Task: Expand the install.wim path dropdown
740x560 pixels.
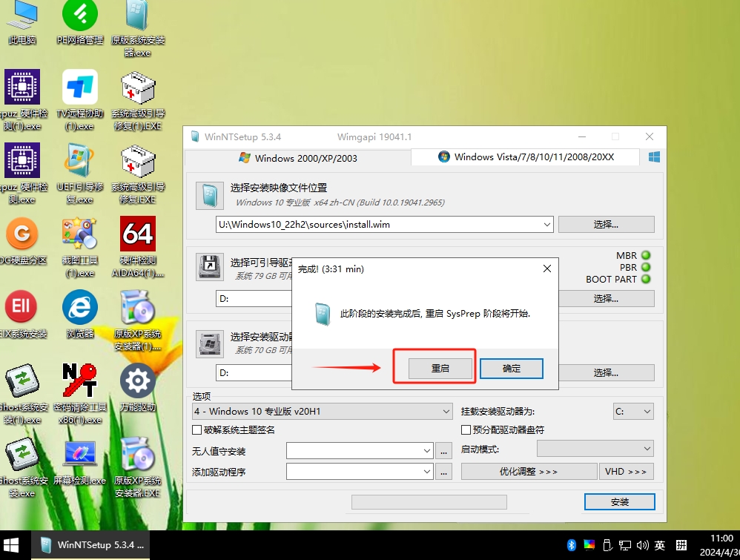Action: pos(547,224)
